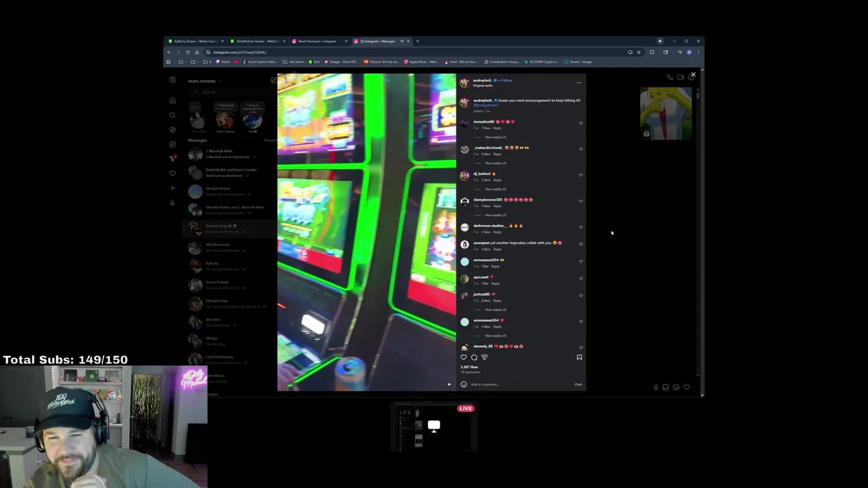
Task: Unmute the reel with the speaker icon
Action: point(449,384)
